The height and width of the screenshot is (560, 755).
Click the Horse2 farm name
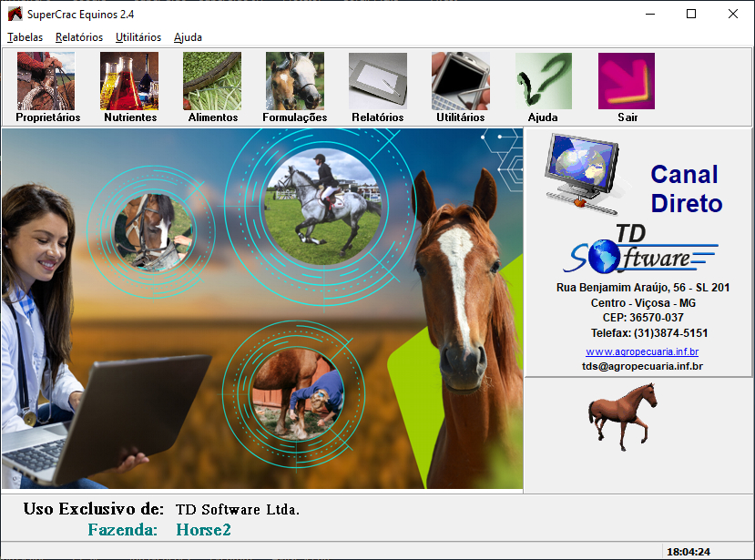point(203,530)
